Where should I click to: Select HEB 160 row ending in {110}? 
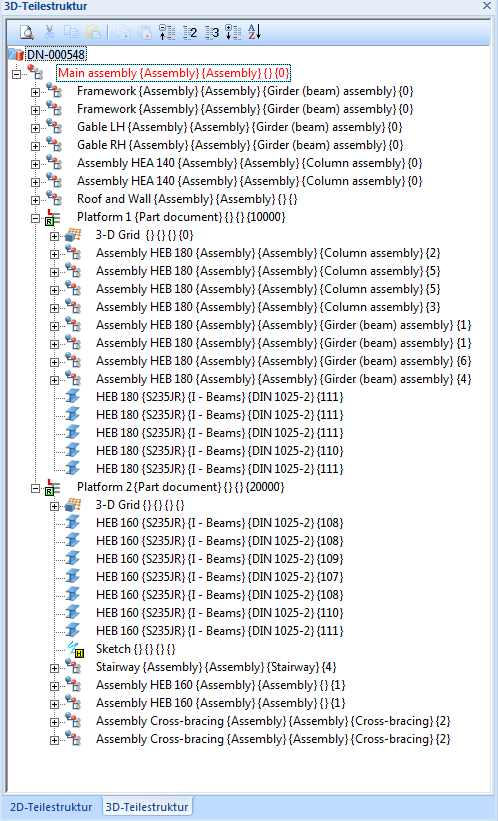click(x=219, y=613)
